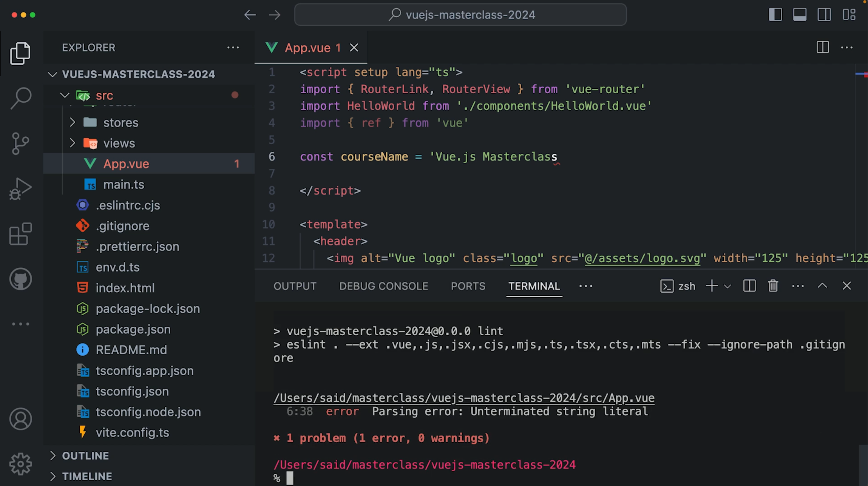Maximize the panel with the chevron up
Viewport: 868px width, 486px height.
click(x=822, y=286)
